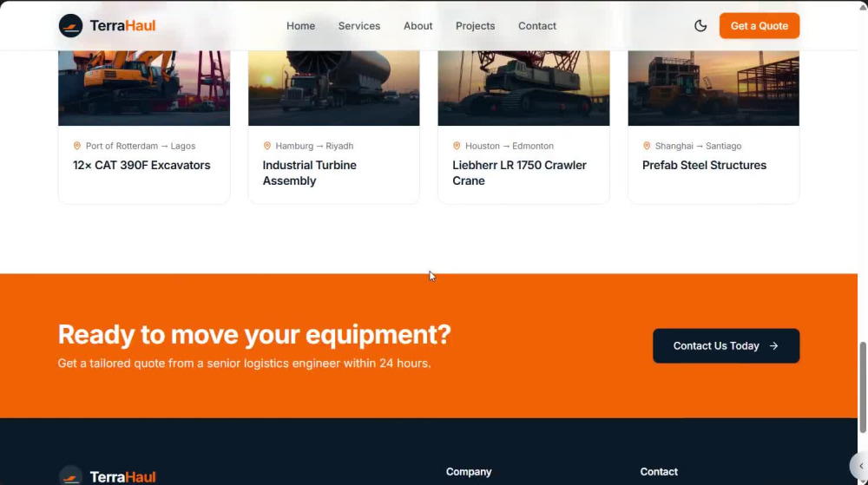Click the tailored quote subtitle text

click(x=244, y=364)
